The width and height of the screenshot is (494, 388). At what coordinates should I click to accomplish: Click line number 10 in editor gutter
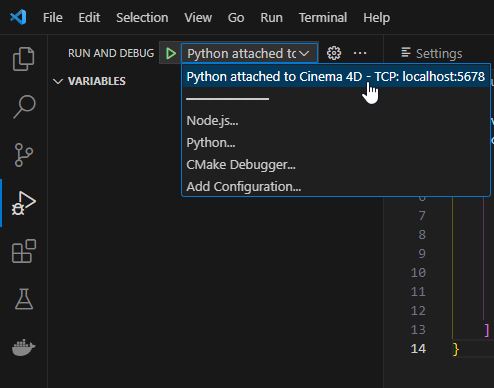tap(418, 273)
